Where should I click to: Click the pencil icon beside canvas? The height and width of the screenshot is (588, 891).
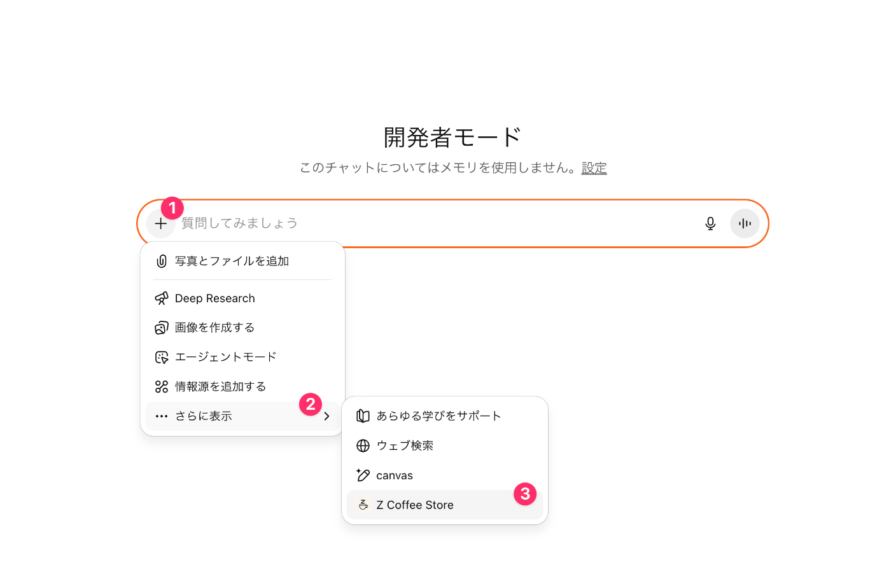point(363,475)
